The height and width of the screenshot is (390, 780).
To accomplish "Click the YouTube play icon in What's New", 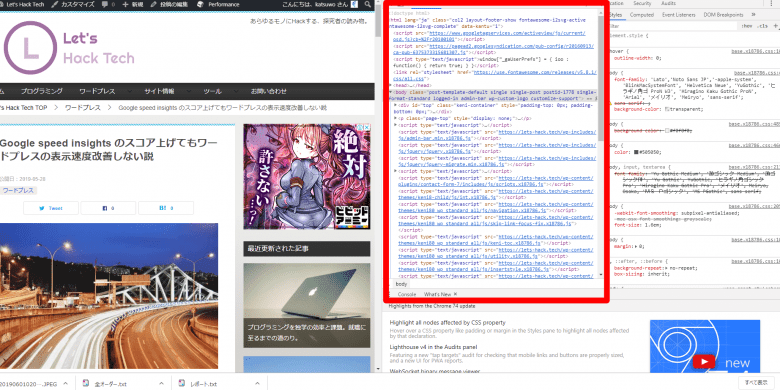I will [x=703, y=362].
